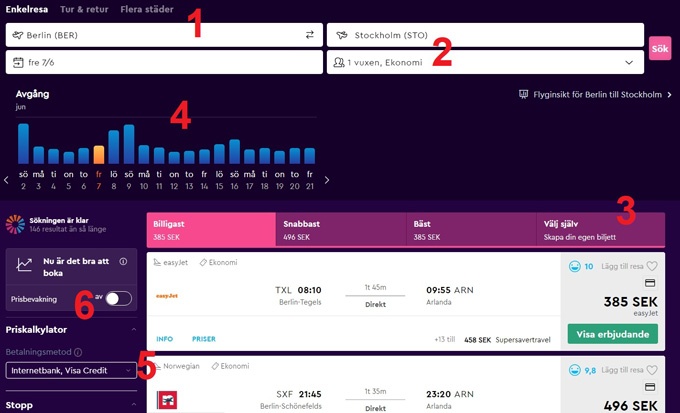
Task: Click the heart icon on the Norwegian flight
Action: (652, 368)
